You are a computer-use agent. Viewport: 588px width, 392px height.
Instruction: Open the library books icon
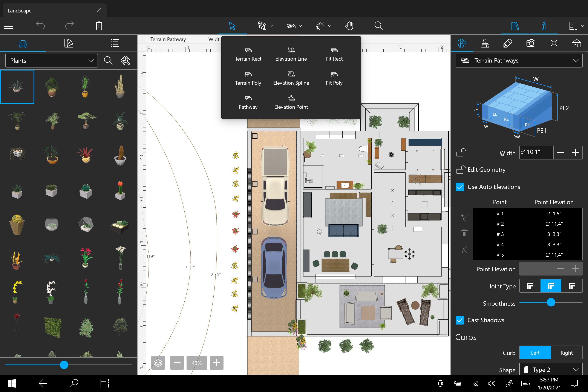pos(515,26)
